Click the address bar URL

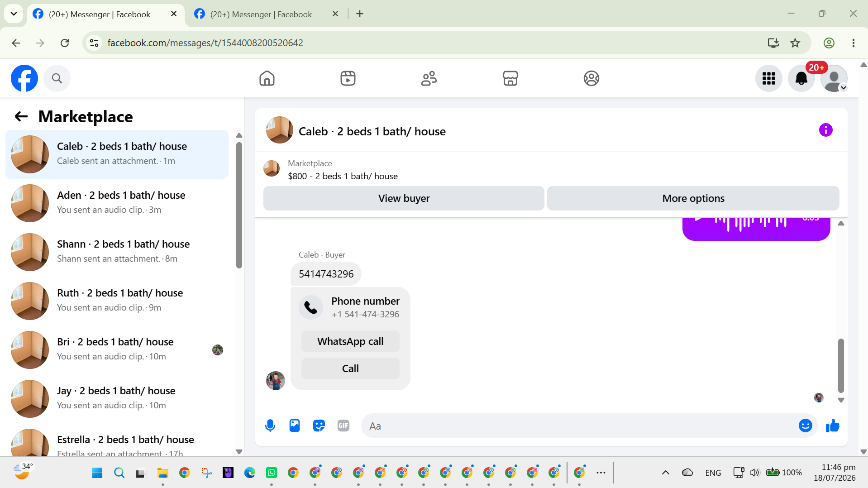(205, 43)
